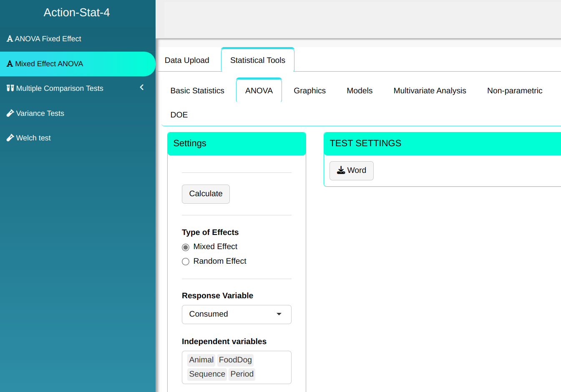This screenshot has height=392, width=561.
Task: Click the Action-Stat-4 app title
Action: point(77,12)
